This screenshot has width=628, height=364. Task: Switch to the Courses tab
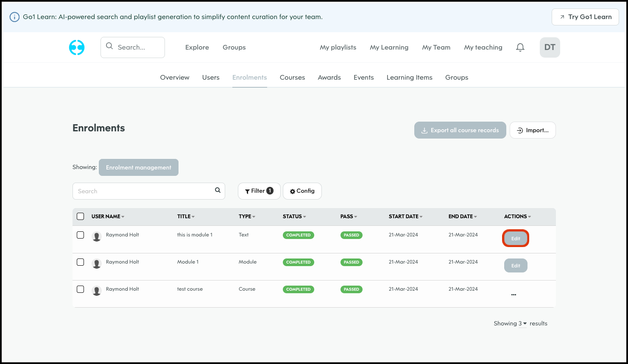[292, 78]
